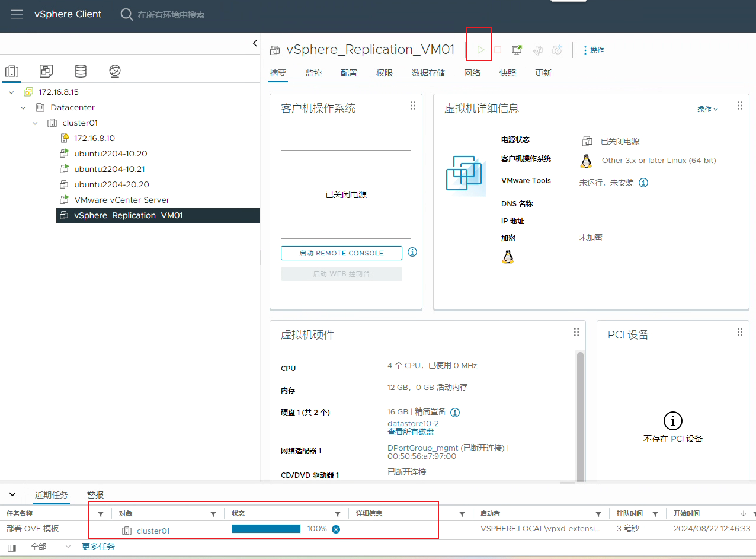The height and width of the screenshot is (559, 756).
Task: Click the take snapshot icon in VM toolbar
Action: 557,50
